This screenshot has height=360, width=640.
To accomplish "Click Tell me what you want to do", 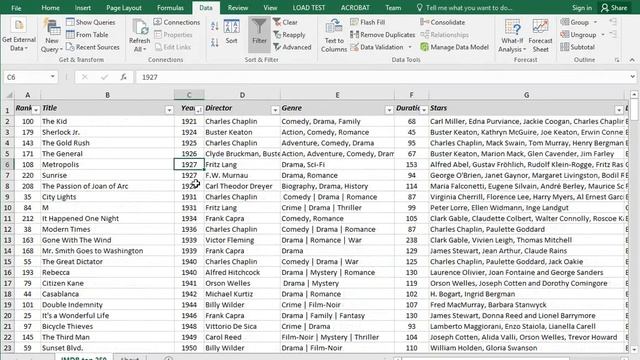I will click(x=464, y=8).
